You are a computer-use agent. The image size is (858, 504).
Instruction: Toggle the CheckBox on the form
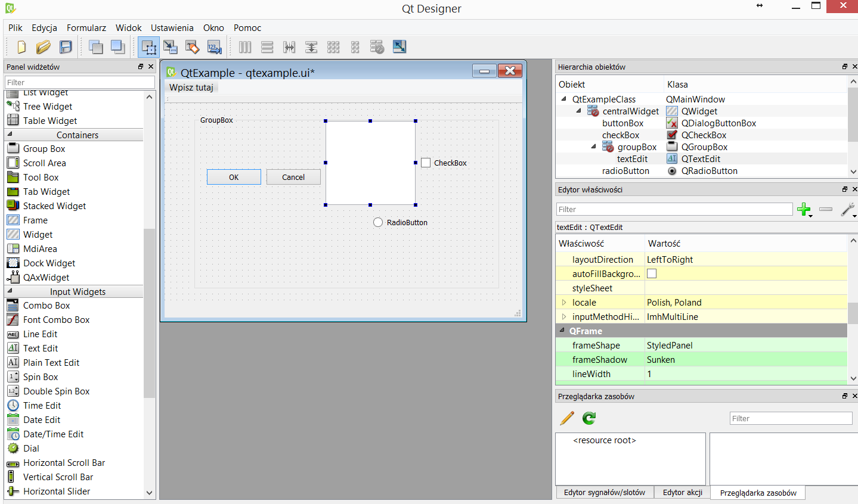tap(426, 163)
